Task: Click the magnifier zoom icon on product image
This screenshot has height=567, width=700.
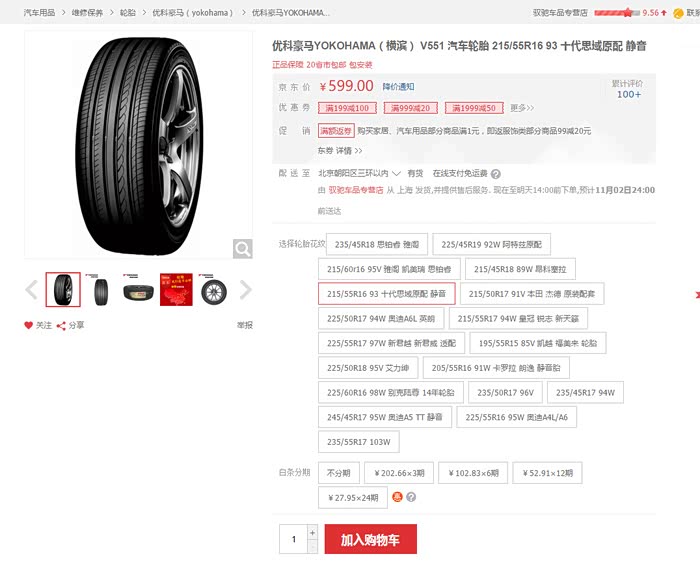Action: 242,249
